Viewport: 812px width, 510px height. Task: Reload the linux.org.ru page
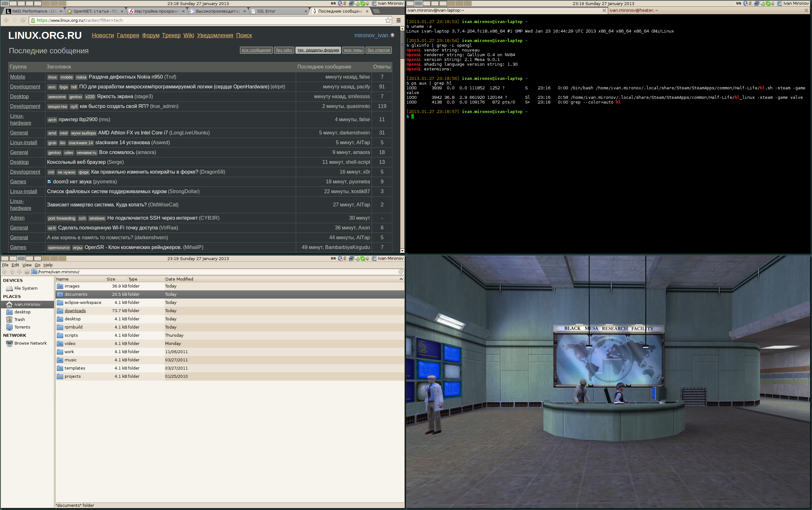point(23,20)
